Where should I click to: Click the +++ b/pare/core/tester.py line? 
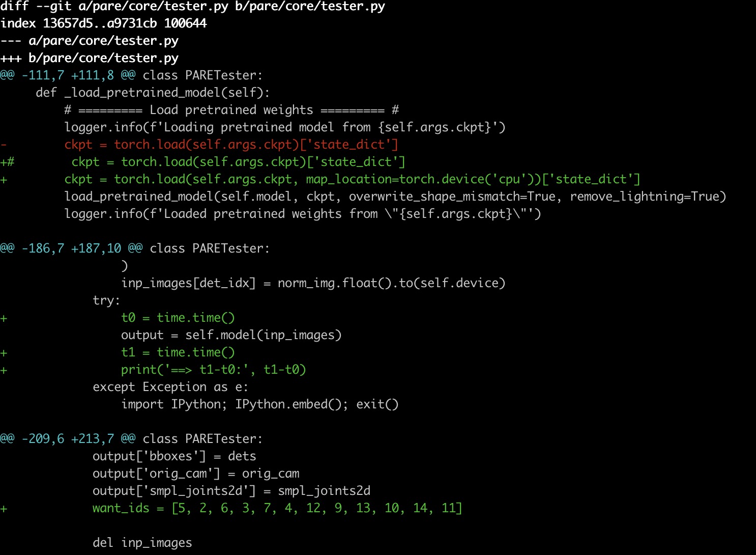click(x=90, y=58)
